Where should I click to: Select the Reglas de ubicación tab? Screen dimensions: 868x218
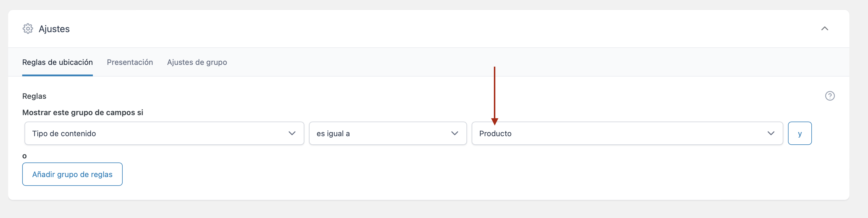click(57, 62)
